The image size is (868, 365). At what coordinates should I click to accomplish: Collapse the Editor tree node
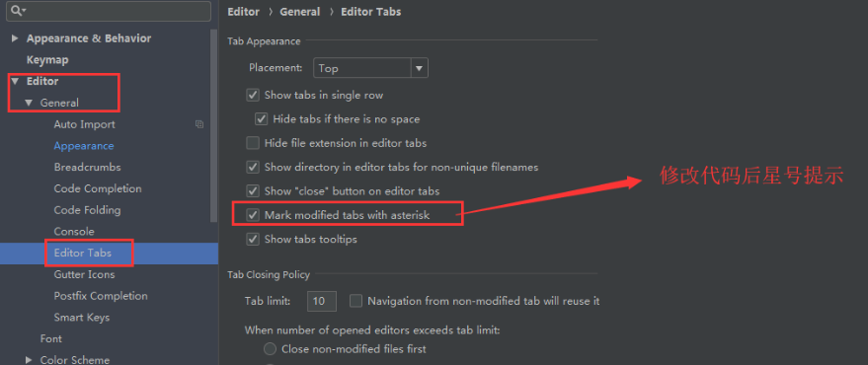(15, 81)
